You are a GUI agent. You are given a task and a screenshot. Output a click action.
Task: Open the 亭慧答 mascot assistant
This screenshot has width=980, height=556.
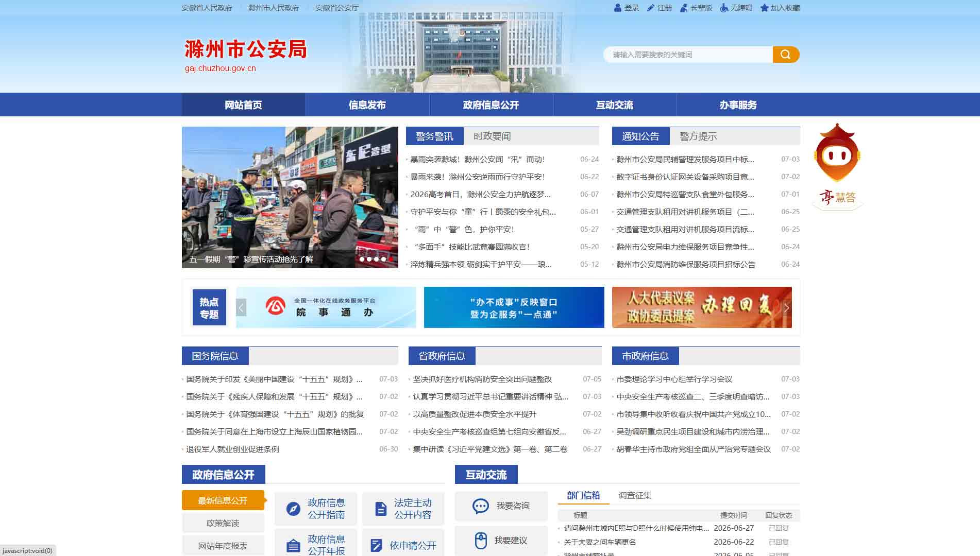coord(837,166)
